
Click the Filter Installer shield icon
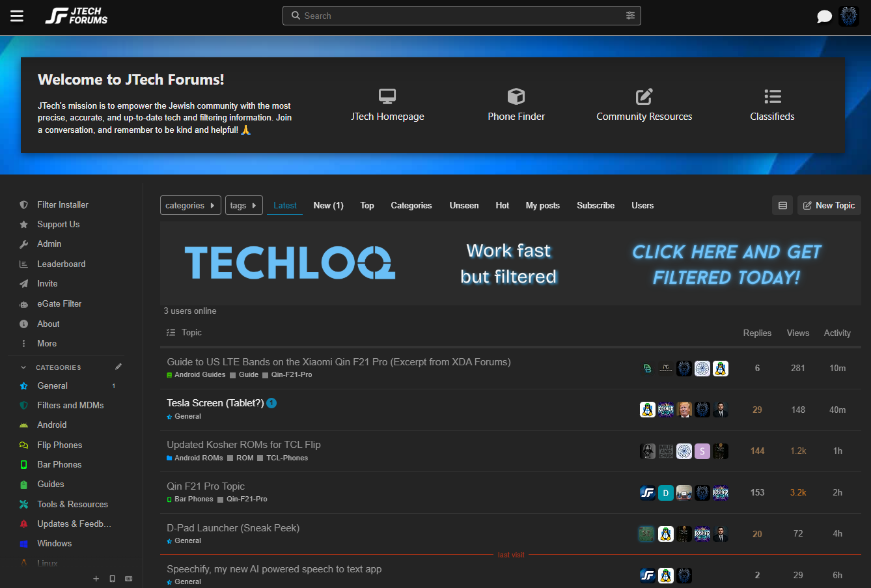pyautogui.click(x=24, y=204)
